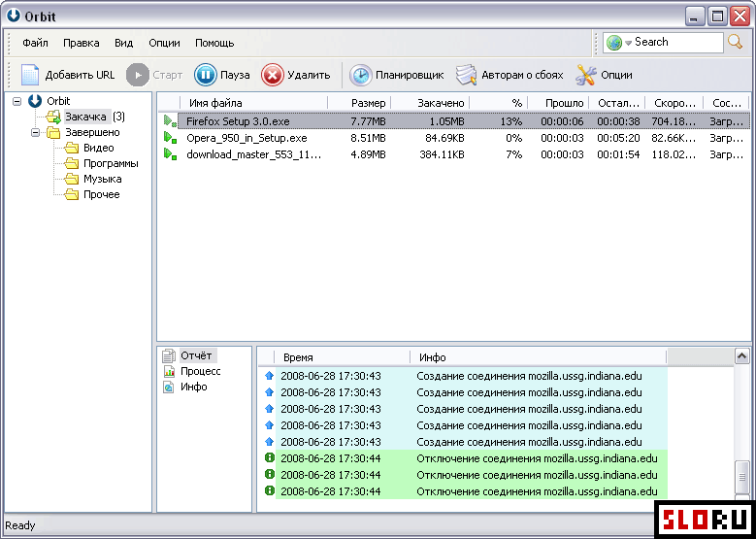Click the bug report stack icon
Image resolution: width=756 pixels, height=539 pixels.
click(x=466, y=76)
